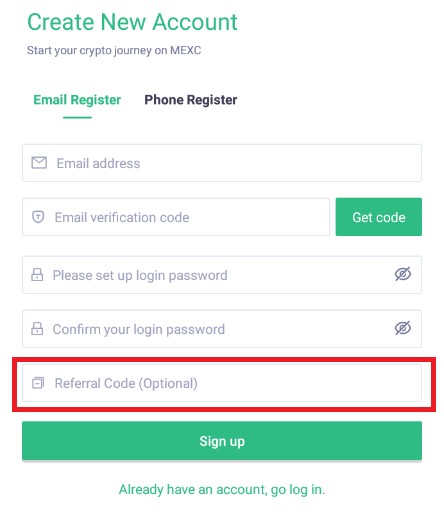Screen dimensions: 444x514
Task: Open the 'Already have an account, go log in' link
Action: tap(222, 490)
